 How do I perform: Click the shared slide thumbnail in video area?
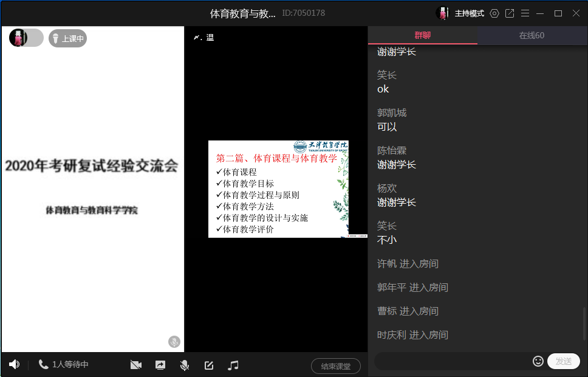tap(278, 189)
